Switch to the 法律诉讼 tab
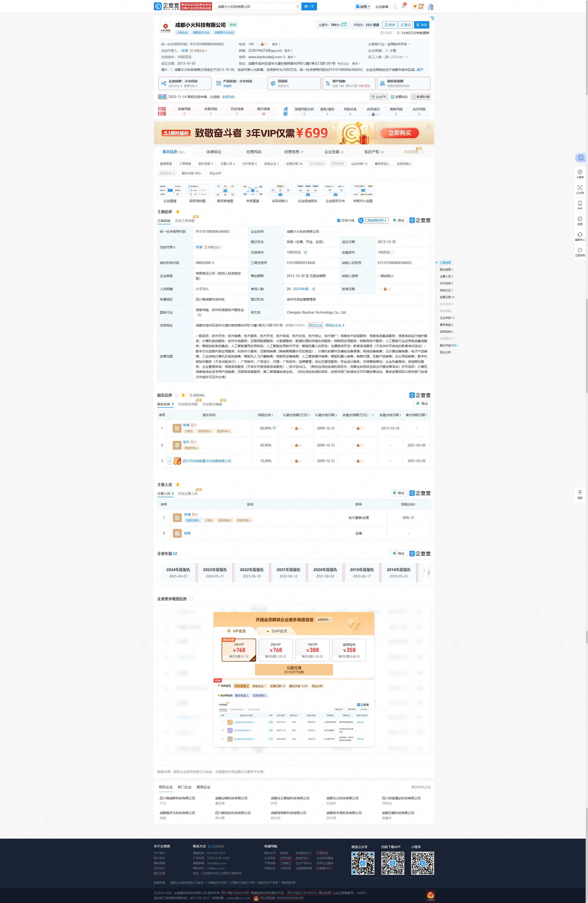 coord(214,152)
